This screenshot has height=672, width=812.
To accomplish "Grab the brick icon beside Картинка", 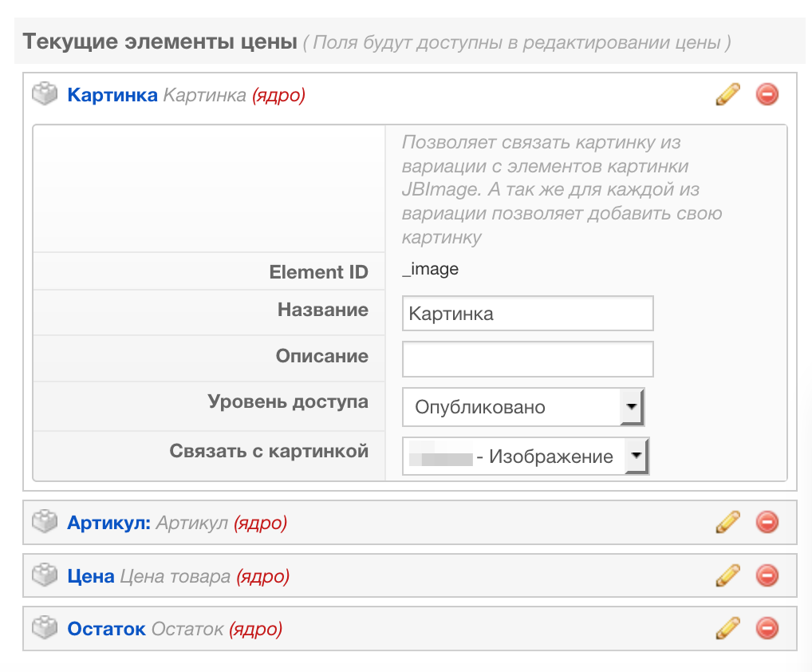I will pos(45,95).
